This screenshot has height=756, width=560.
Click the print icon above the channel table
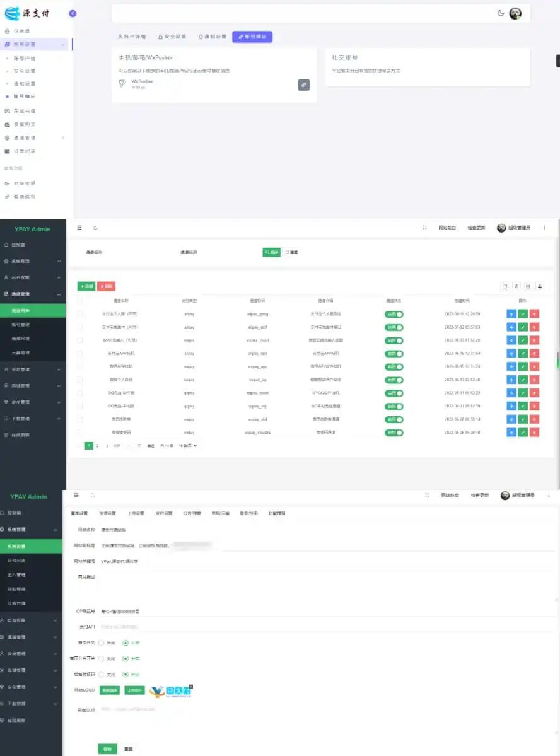coord(528,286)
